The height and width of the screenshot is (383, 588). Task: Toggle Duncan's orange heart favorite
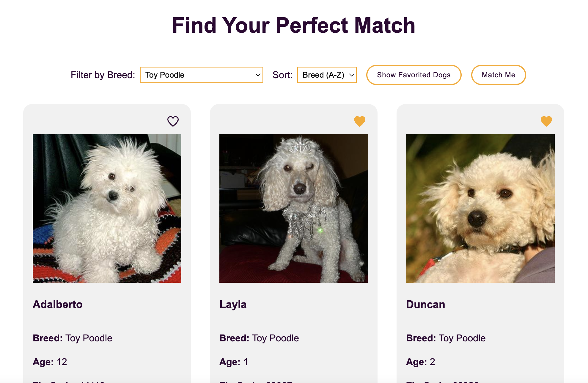tap(546, 121)
